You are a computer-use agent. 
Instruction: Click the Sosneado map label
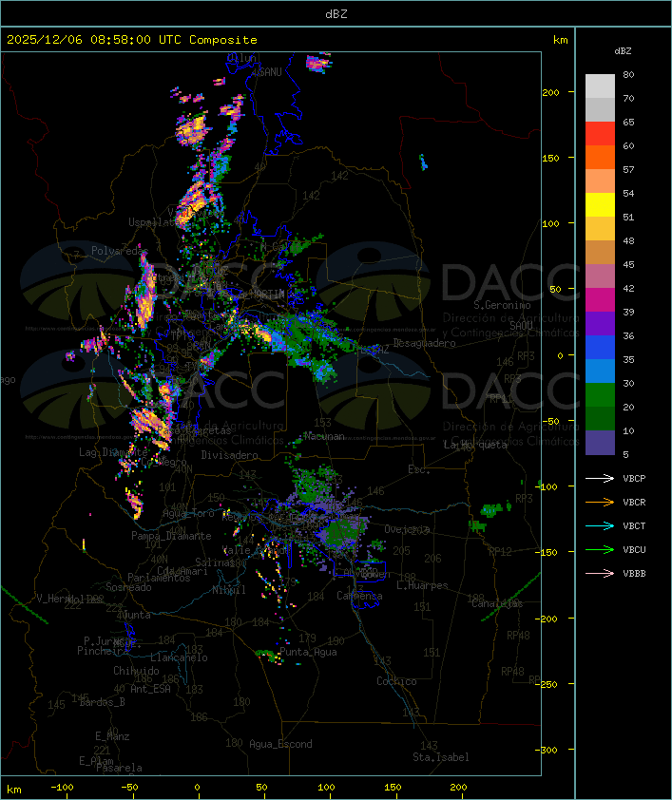pos(128,587)
